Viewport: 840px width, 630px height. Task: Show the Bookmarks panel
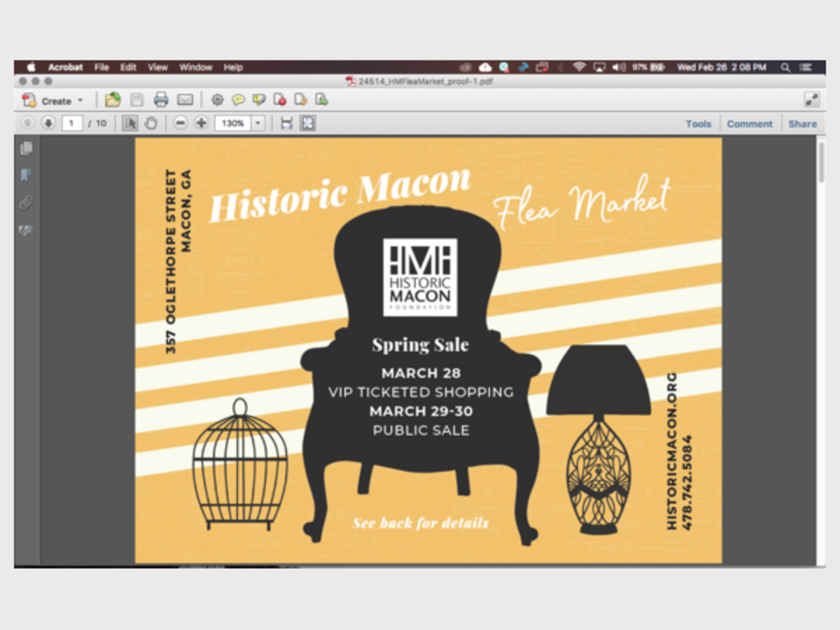pos(27,175)
